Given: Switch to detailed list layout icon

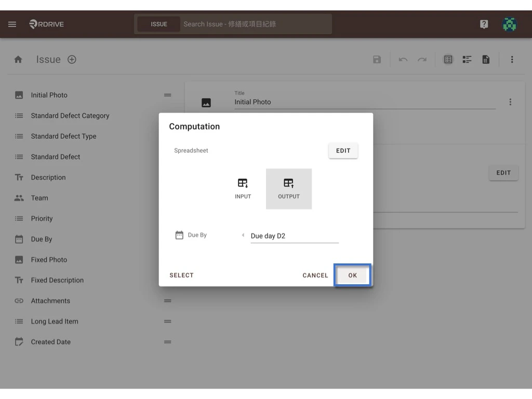Looking at the screenshot, I should pyautogui.click(x=467, y=60).
